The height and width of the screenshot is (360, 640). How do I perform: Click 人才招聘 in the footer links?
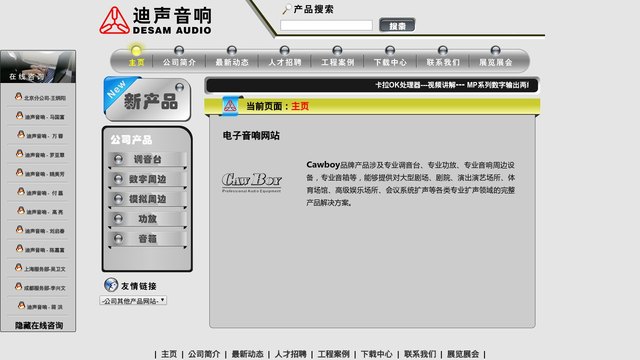point(290,354)
